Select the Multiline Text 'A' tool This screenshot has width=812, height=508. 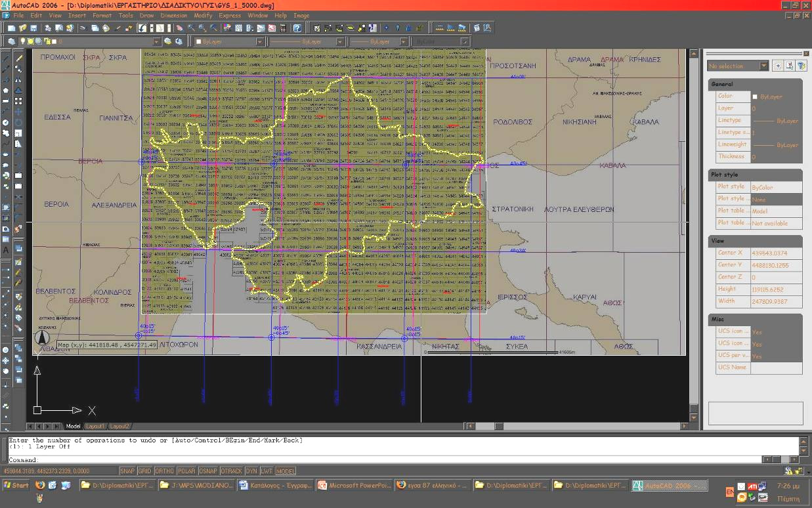point(6,250)
